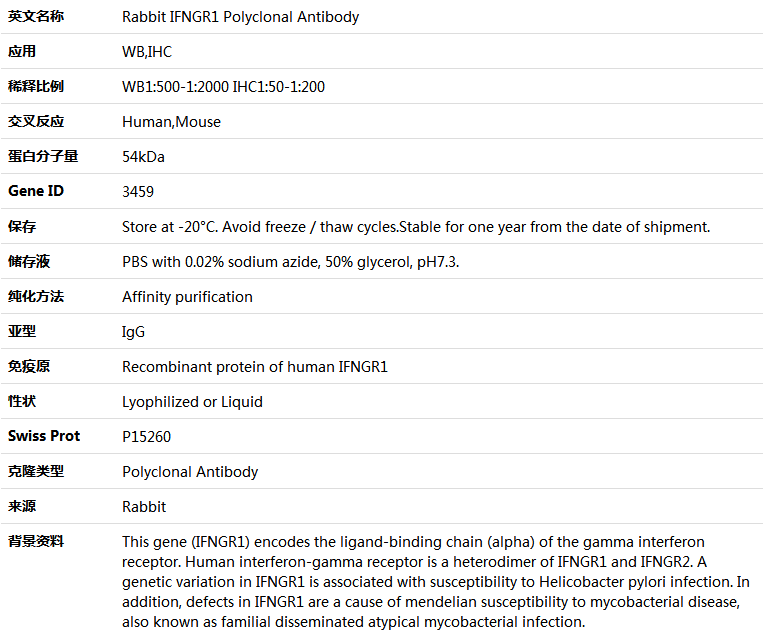Viewport: 764px width, 640px height.
Task: Select the PBS with sodium azide buffer text
Action: coord(290,262)
